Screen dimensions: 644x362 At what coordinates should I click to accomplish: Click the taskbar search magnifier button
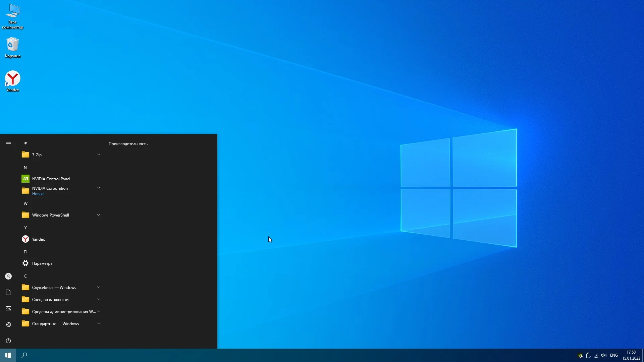click(24, 355)
